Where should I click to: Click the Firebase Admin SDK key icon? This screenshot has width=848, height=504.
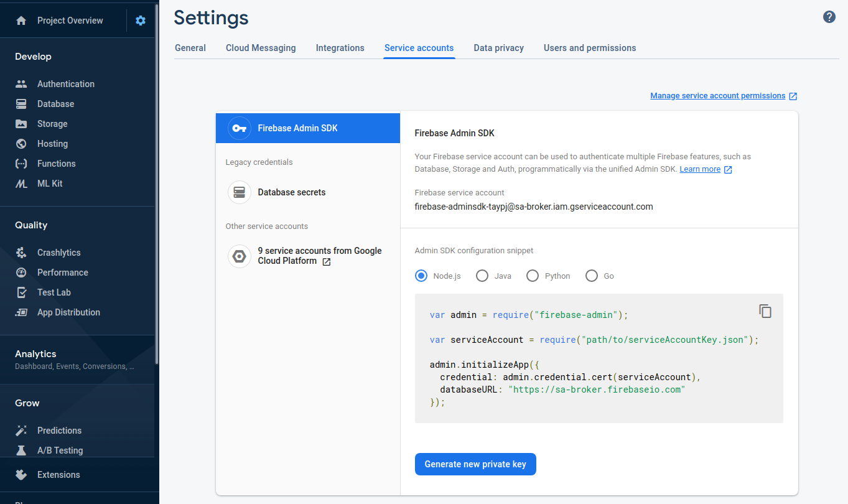(x=240, y=128)
